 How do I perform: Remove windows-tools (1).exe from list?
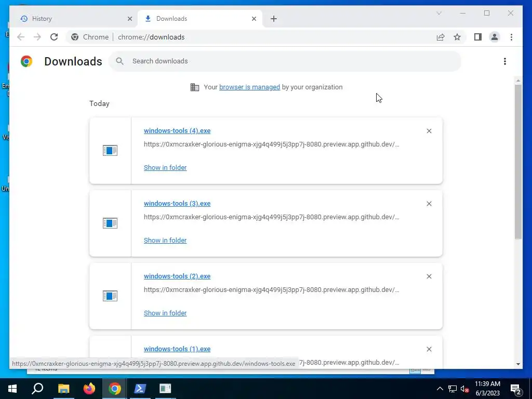click(429, 349)
